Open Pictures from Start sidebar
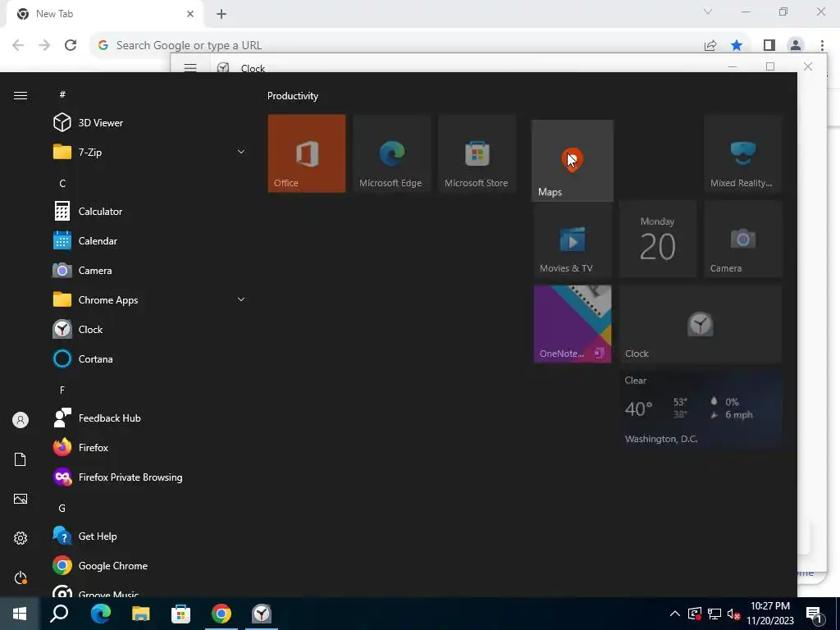This screenshot has width=840, height=630. coord(21,499)
